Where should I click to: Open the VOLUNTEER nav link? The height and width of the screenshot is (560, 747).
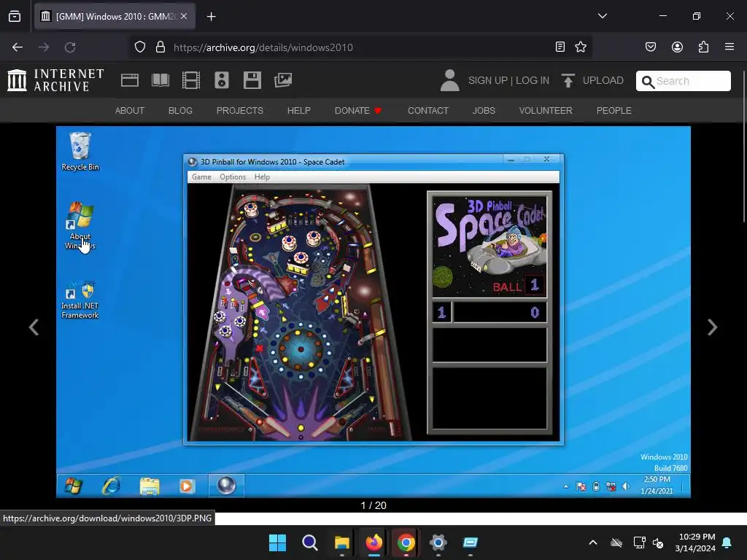546,111
